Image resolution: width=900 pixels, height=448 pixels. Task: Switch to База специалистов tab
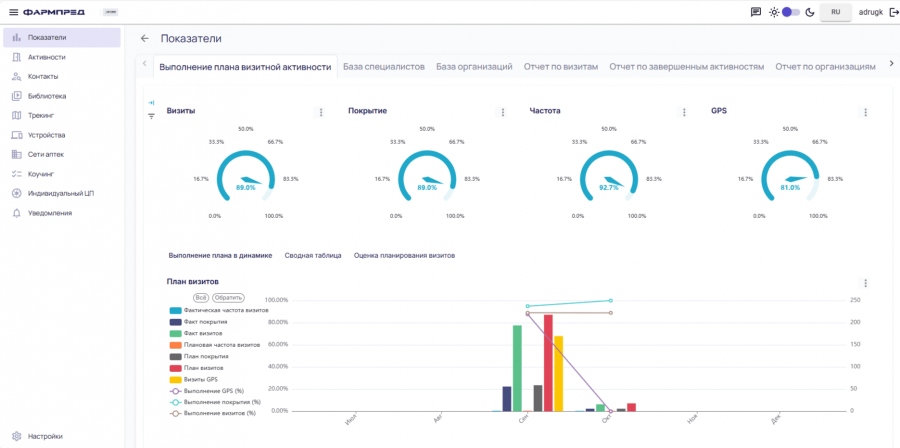tap(383, 67)
